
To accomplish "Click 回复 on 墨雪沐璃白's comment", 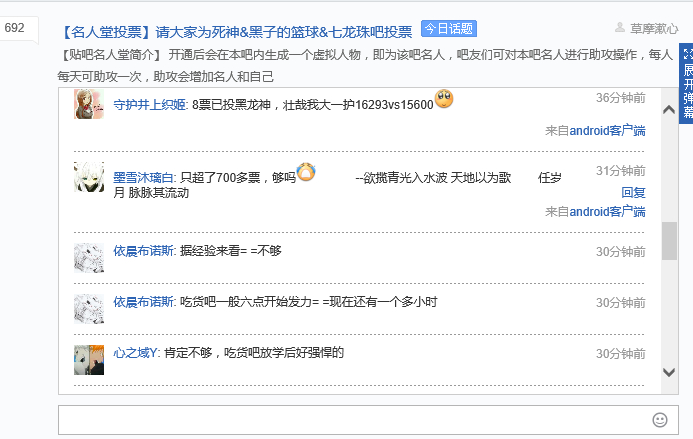I will click(x=633, y=192).
